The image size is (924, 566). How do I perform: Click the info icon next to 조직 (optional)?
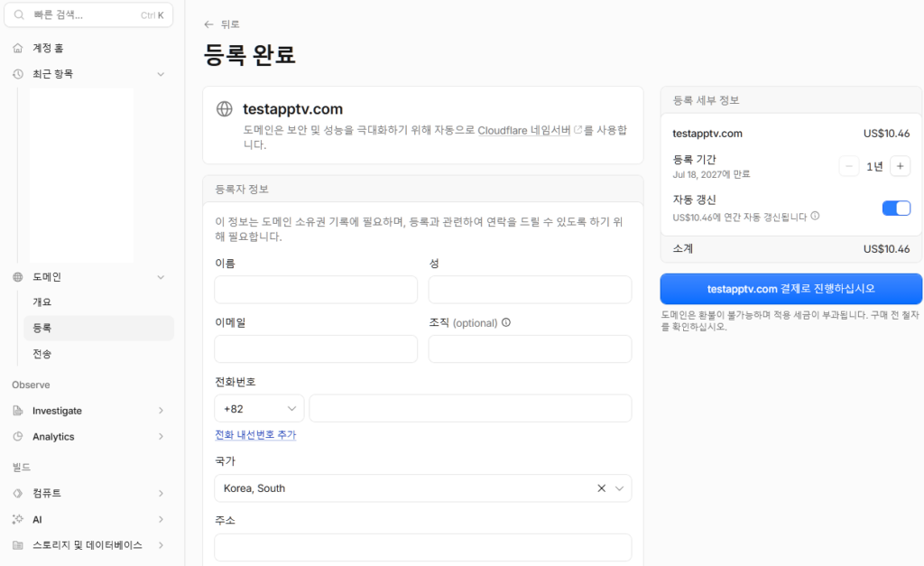pos(506,322)
